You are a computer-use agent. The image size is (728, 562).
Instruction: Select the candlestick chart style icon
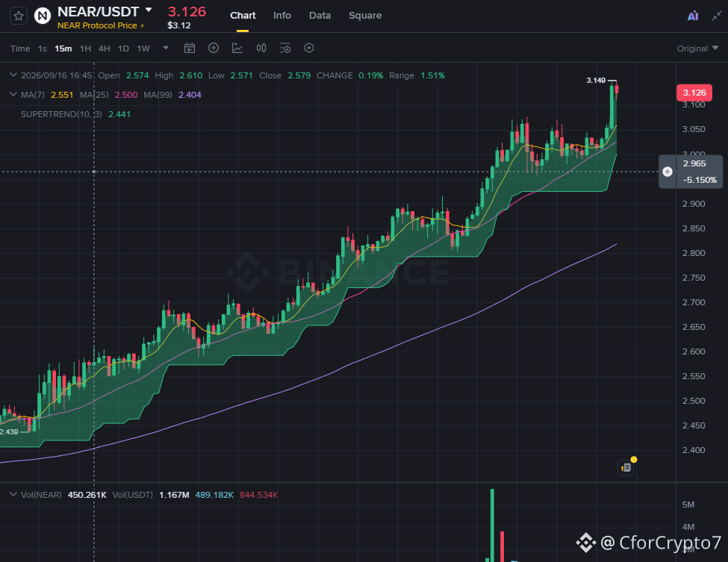(261, 48)
